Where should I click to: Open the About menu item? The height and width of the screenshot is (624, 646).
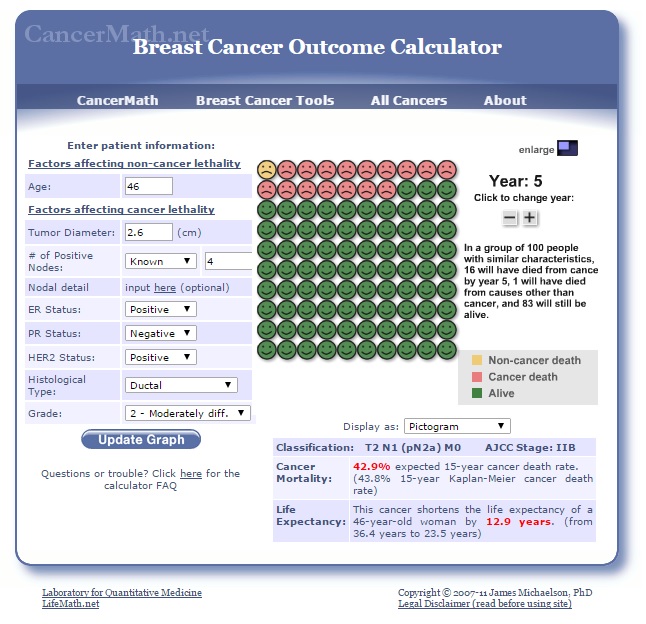tap(505, 100)
